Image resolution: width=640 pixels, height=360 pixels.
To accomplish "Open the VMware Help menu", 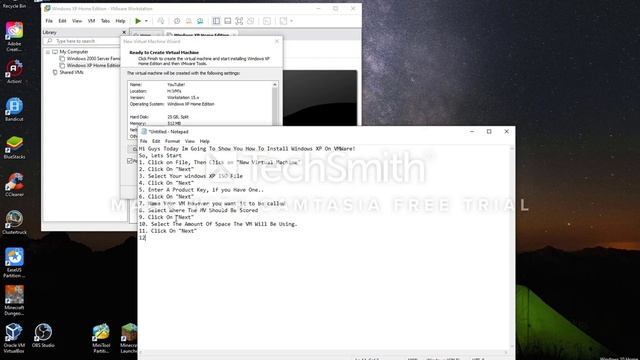I will click(120, 21).
